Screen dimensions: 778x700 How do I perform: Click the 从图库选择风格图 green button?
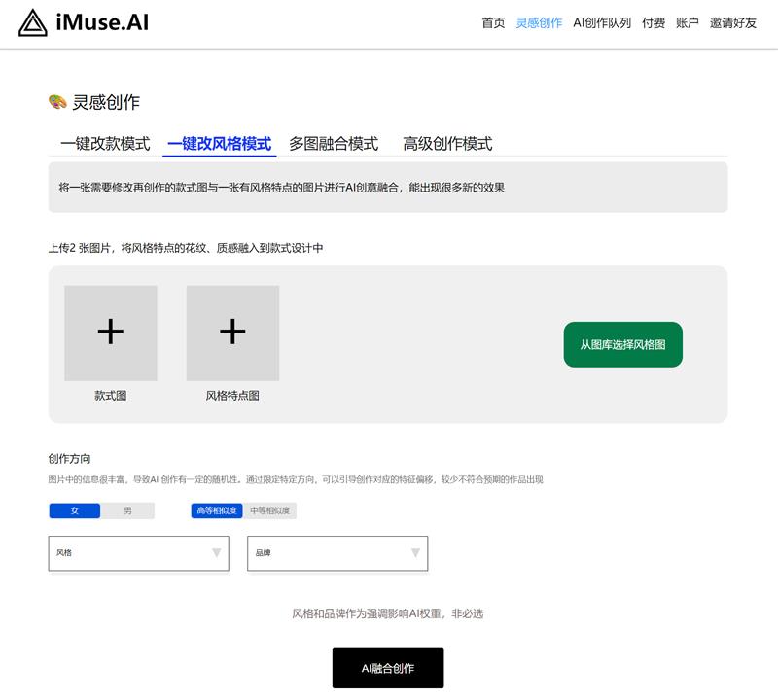coord(621,345)
